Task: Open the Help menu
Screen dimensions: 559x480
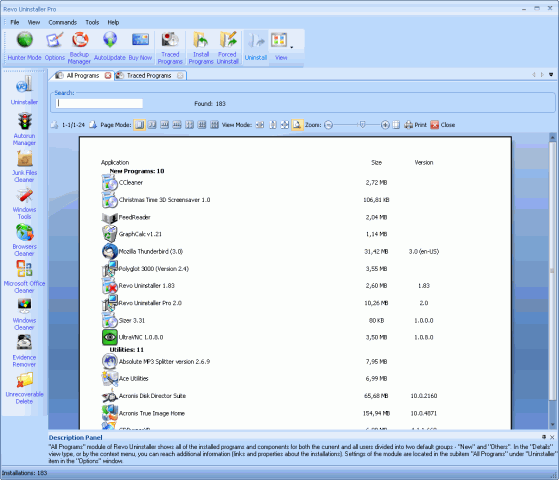Action: (113, 22)
